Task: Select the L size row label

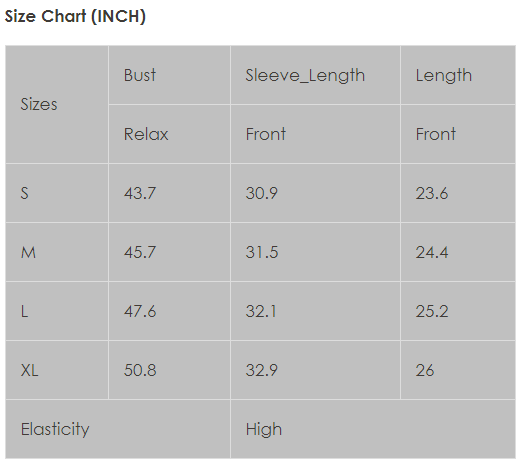Action: coord(24,311)
